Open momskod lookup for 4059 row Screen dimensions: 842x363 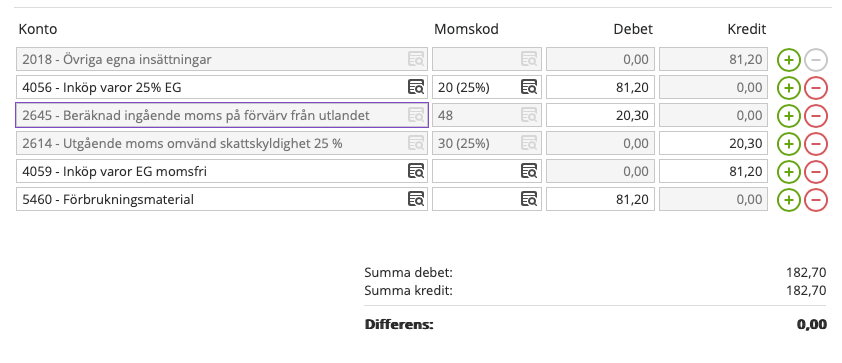(529, 171)
